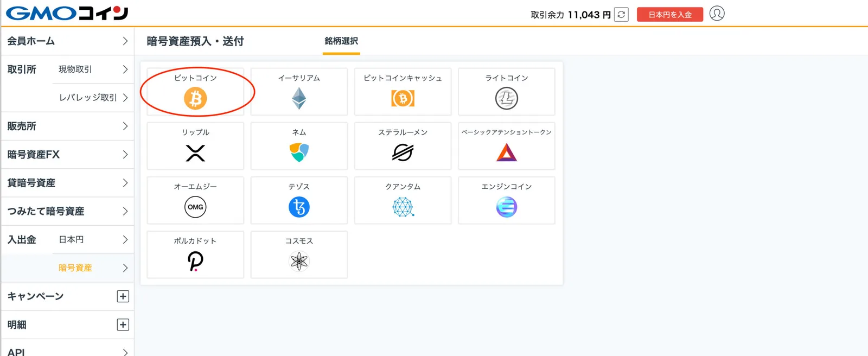This screenshot has width=868, height=356.
Task: Click the リップル label text
Action: coord(195,132)
